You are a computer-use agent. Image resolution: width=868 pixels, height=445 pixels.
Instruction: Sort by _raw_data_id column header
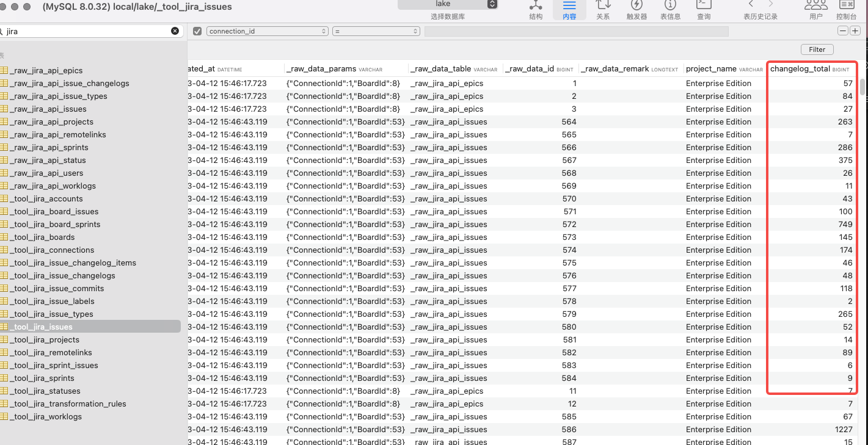tap(539, 69)
